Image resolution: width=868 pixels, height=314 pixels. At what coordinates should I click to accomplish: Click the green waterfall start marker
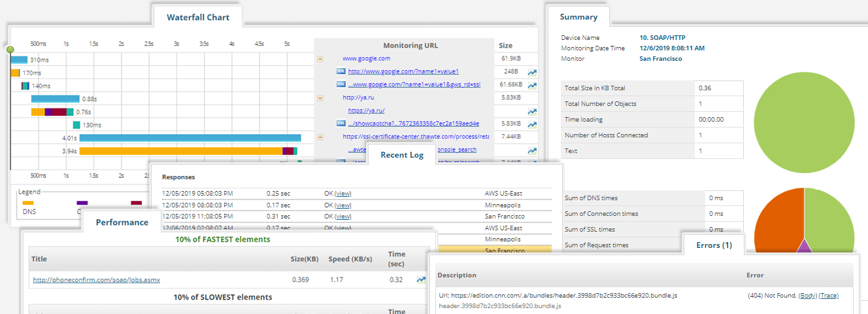tap(10, 50)
